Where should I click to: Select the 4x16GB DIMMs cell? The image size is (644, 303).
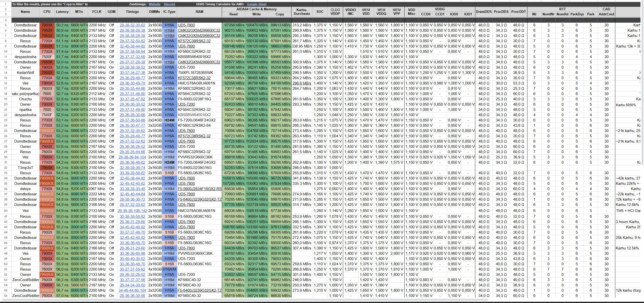tap(155, 269)
